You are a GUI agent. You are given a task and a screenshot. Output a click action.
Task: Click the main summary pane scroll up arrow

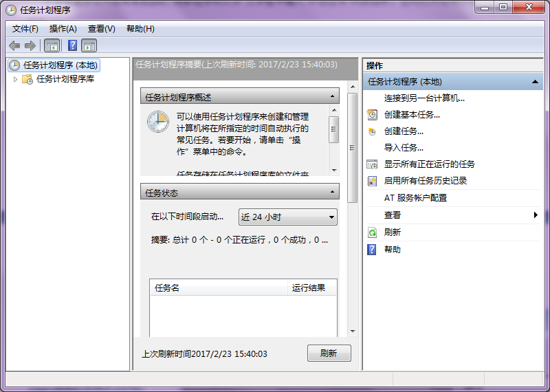click(353, 87)
